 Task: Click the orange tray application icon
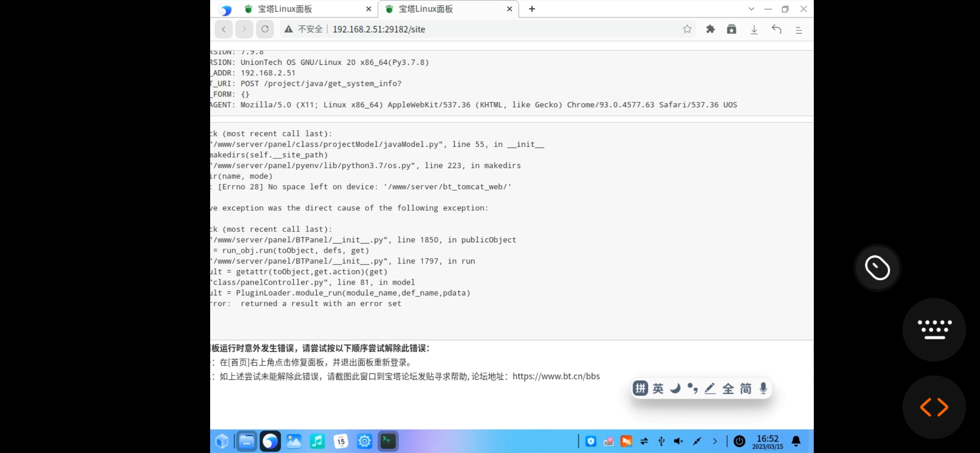626,441
